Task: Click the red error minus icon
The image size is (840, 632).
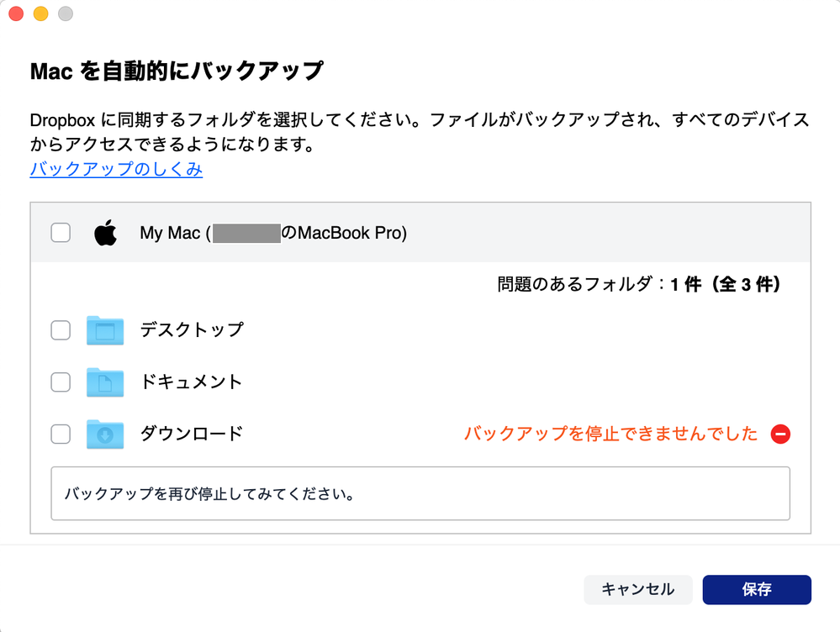Action: (780, 434)
